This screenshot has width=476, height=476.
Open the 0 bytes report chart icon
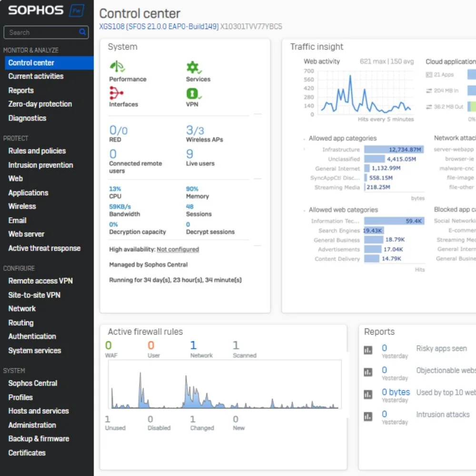(368, 395)
